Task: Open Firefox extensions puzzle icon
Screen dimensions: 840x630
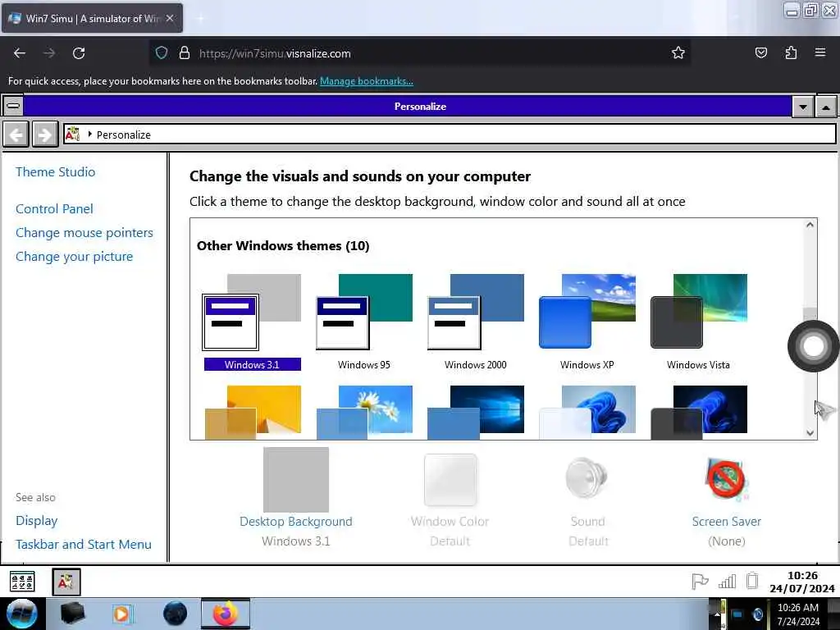Action: 791,52
